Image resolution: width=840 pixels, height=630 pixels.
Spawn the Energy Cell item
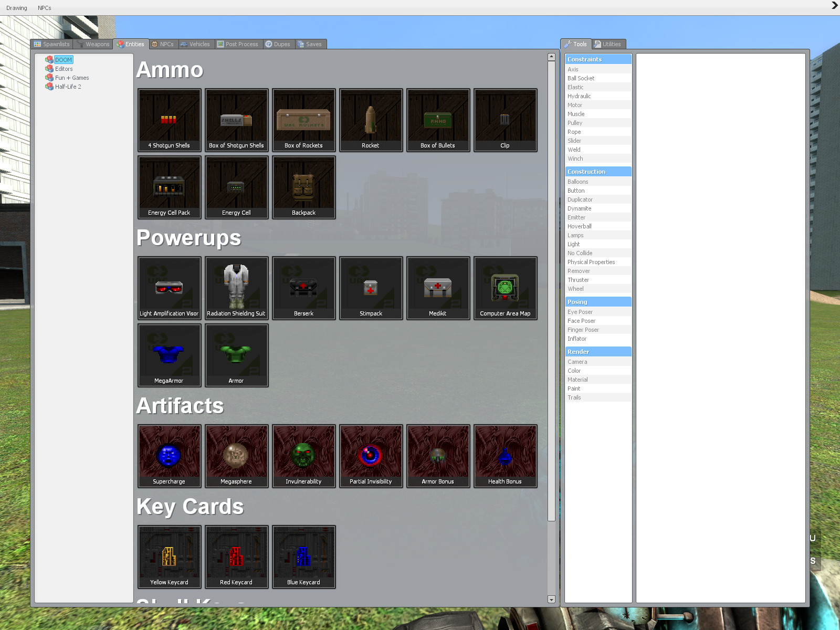236,187
